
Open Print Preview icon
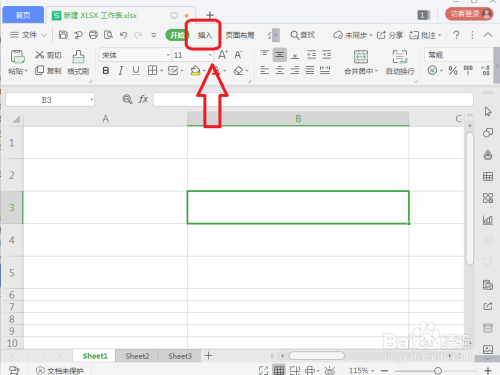coord(108,35)
